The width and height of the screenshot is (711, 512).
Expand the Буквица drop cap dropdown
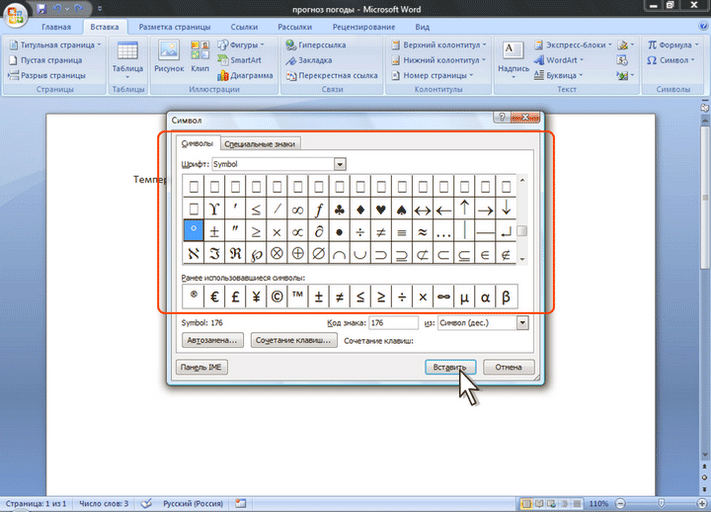point(581,75)
